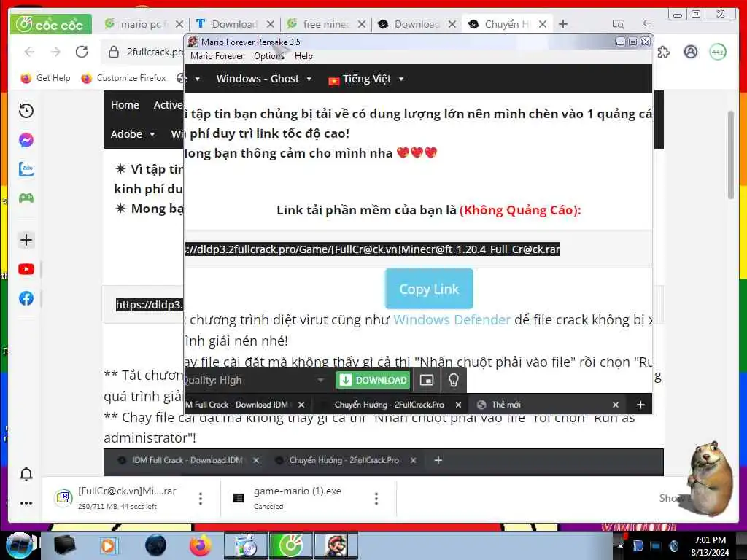Open the Get Help bookmark
747x560 pixels.
click(x=46, y=78)
